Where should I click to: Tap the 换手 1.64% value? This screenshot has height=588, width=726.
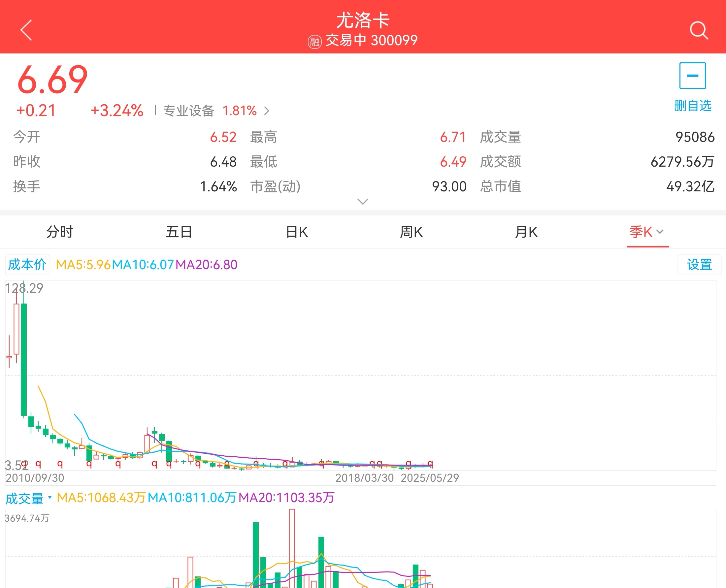pos(218,187)
